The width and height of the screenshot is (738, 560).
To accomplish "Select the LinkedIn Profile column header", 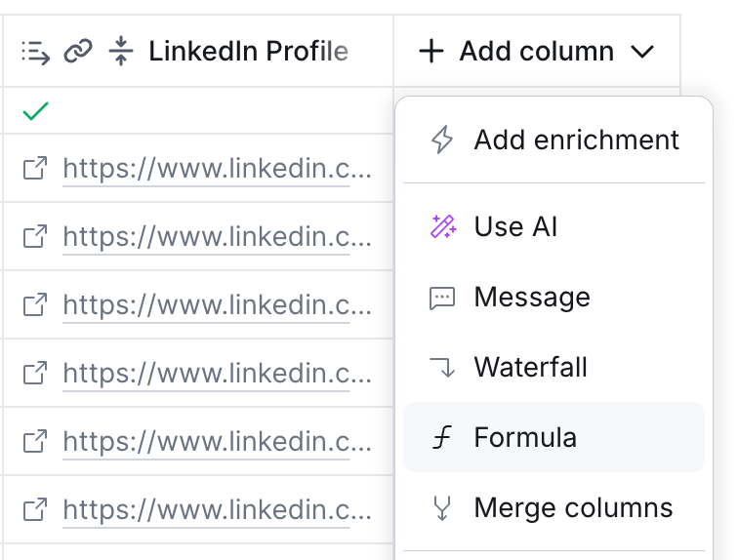I will (248, 52).
